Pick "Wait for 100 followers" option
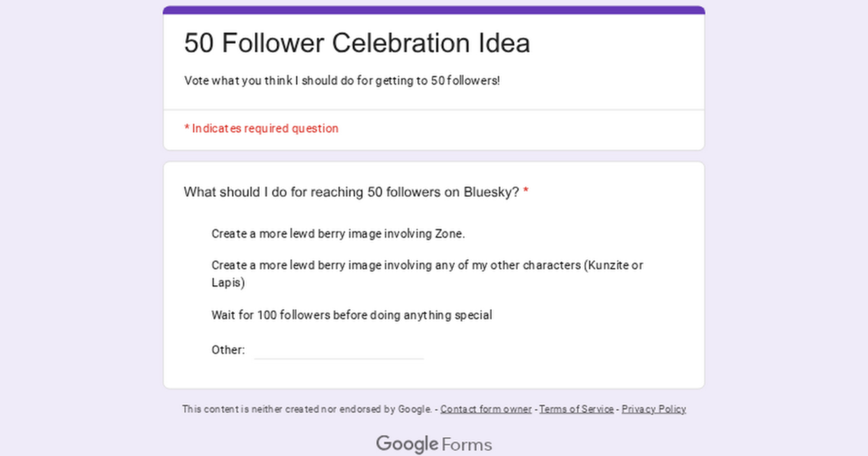This screenshot has height=456, width=868. pyautogui.click(x=352, y=315)
